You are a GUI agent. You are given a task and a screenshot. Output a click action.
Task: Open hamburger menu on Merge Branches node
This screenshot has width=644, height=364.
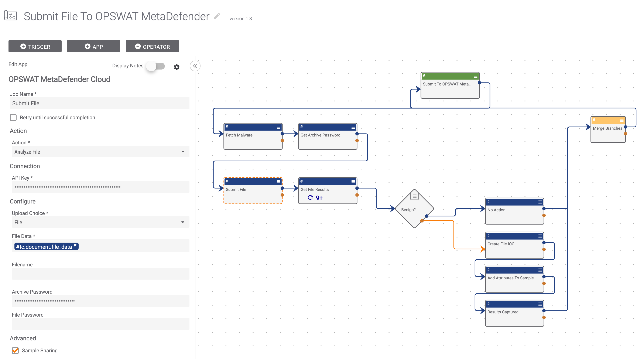(x=621, y=120)
